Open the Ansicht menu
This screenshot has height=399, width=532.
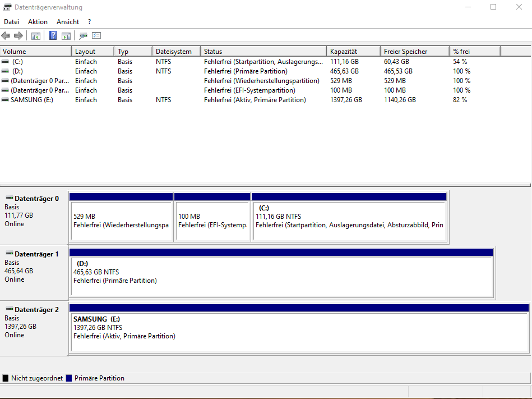tap(68, 22)
